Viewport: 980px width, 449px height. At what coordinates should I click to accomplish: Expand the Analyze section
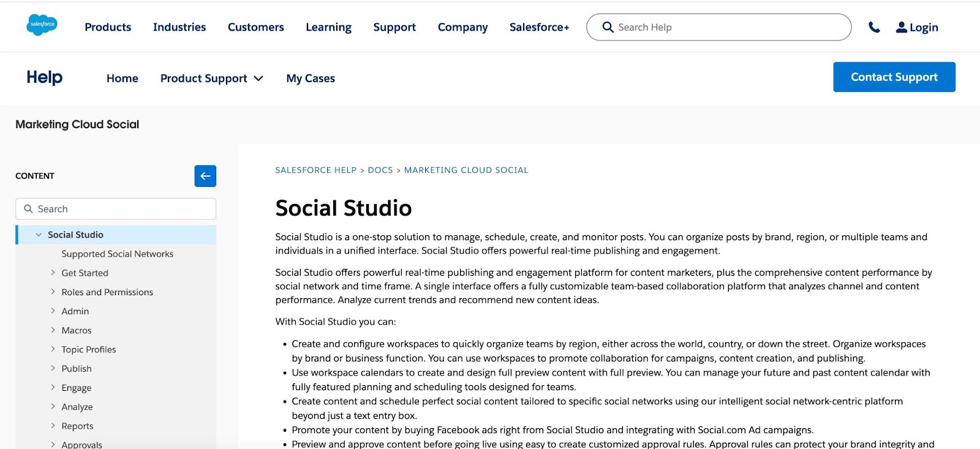point(53,406)
